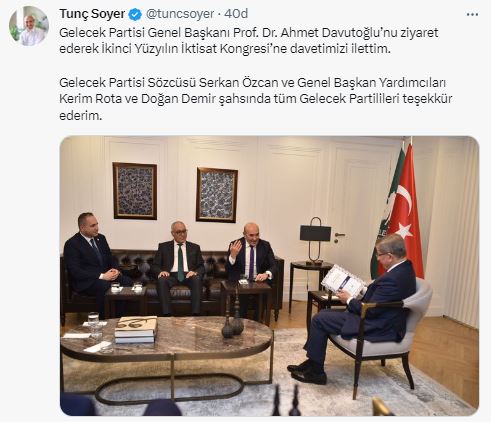Click the door handle in the photo
This screenshot has width=491, height=422.
coord(339,236)
